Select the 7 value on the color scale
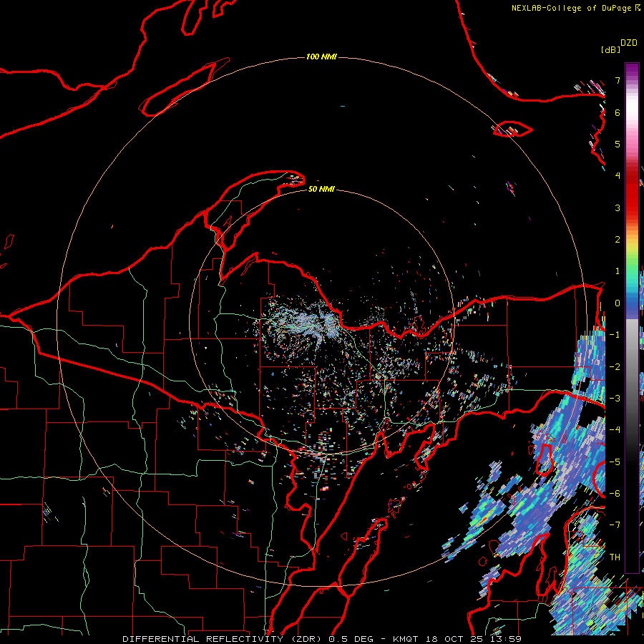 [x=618, y=80]
